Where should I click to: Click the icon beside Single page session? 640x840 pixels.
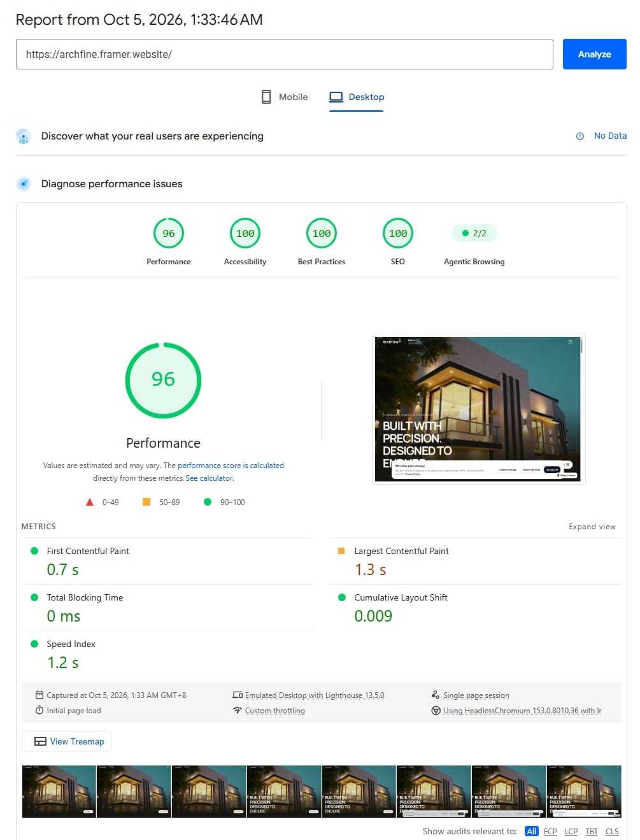436,695
